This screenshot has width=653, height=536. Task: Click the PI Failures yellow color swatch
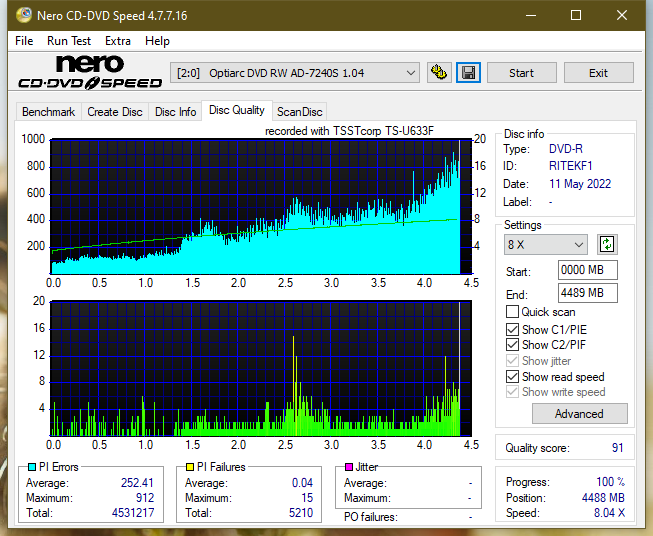190,467
